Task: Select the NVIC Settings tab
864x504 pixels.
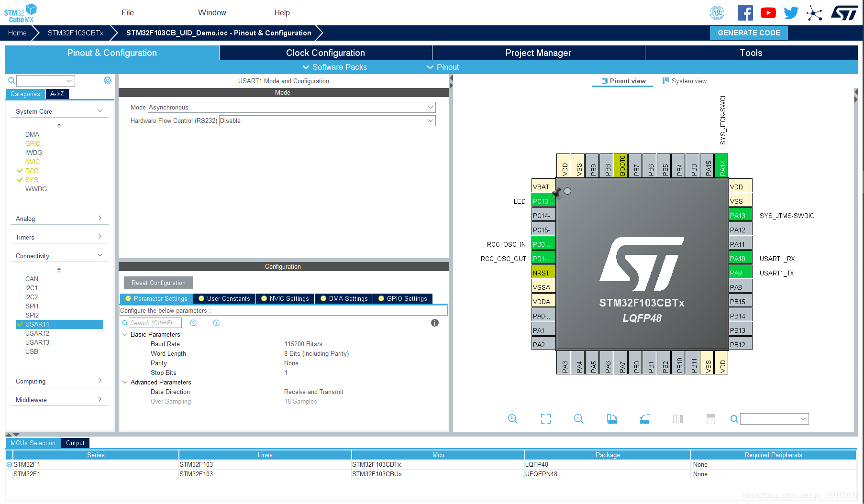Action: (x=285, y=298)
